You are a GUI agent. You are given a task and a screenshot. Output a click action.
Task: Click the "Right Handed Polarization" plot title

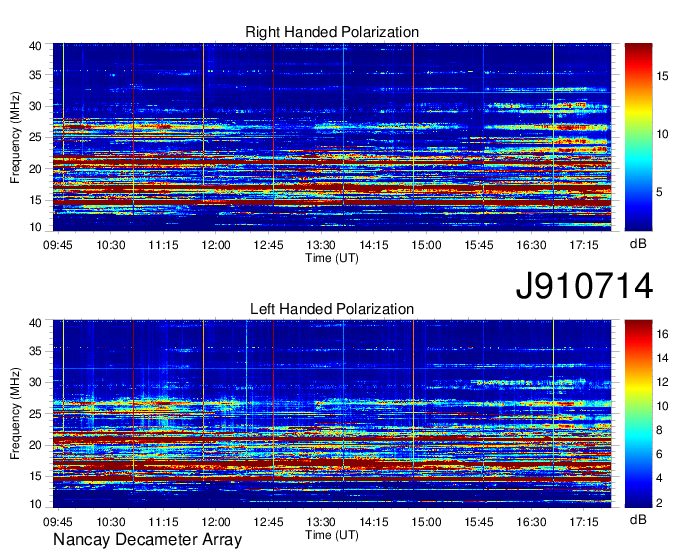(332, 32)
